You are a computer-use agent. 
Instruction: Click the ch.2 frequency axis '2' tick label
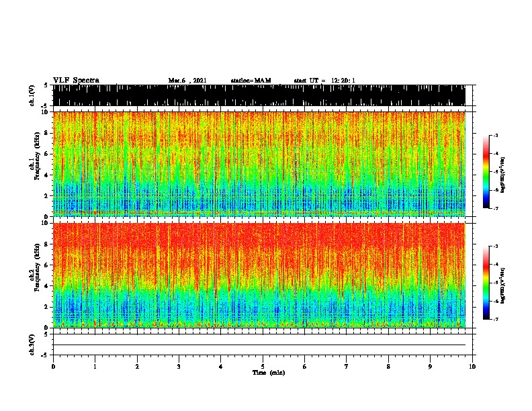(48, 307)
